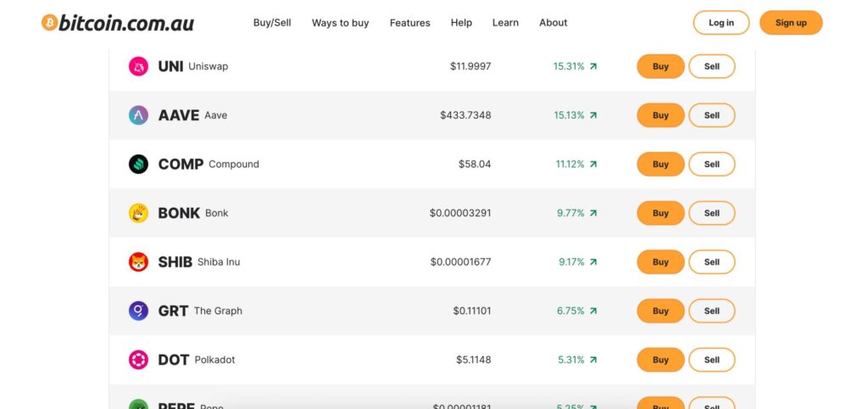The height and width of the screenshot is (409, 868).
Task: Click the up arrow beside 15.31%
Action: click(593, 66)
